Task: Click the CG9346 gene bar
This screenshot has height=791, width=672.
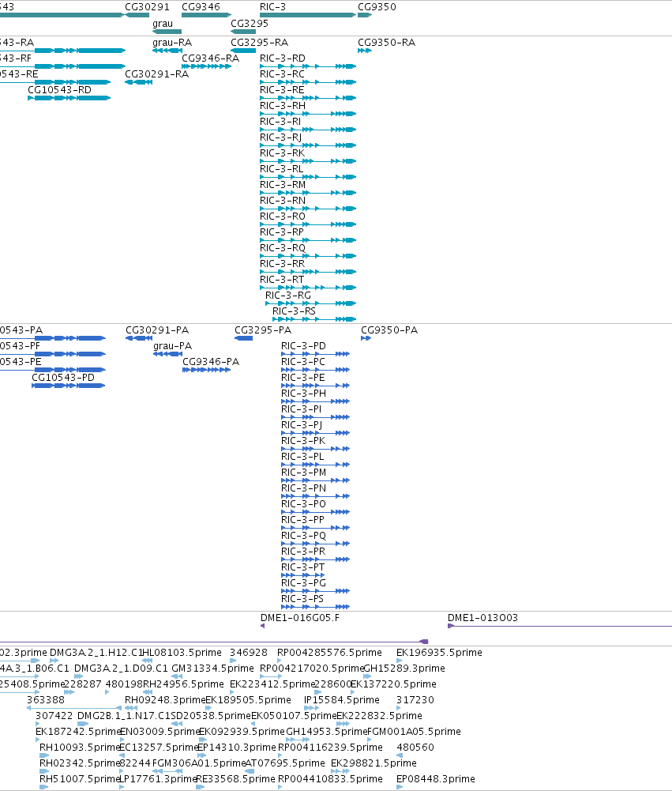Action: [x=206, y=15]
